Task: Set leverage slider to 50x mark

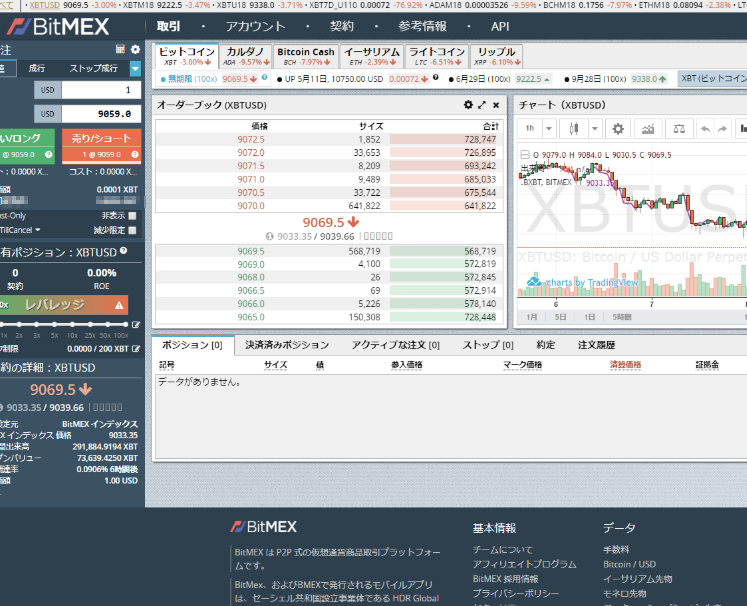Action: click(108, 324)
